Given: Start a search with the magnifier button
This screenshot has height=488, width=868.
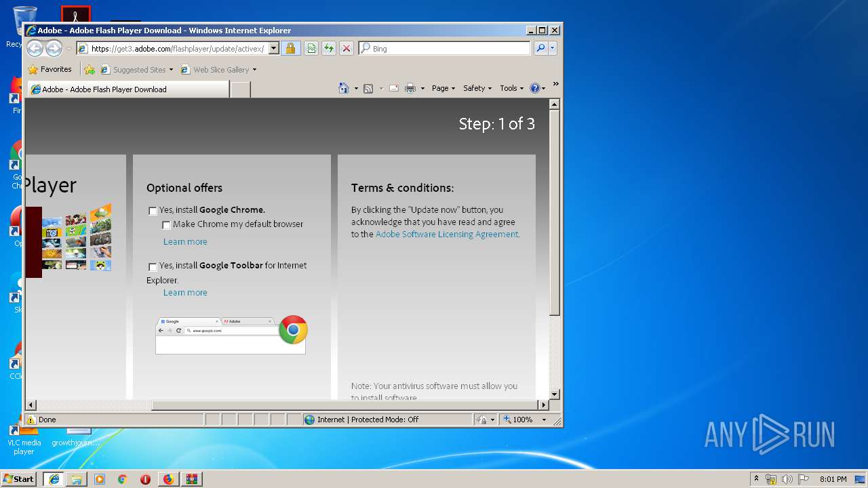Looking at the screenshot, I should [x=540, y=48].
